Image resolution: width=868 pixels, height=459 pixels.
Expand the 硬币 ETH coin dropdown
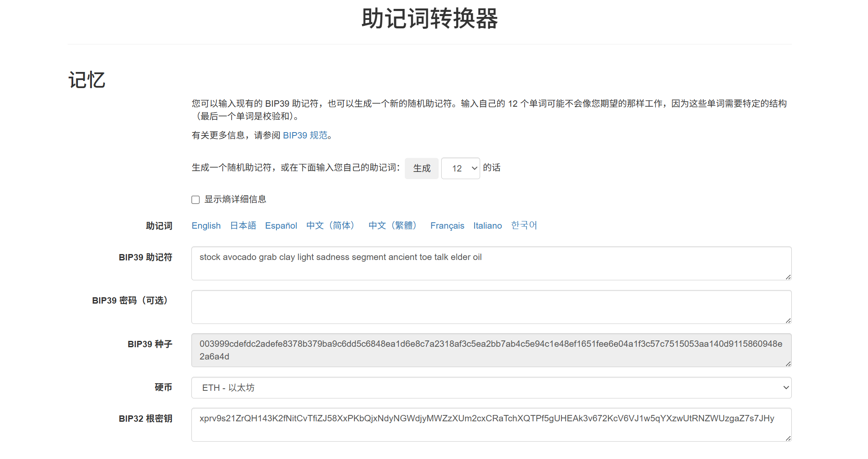coord(491,388)
